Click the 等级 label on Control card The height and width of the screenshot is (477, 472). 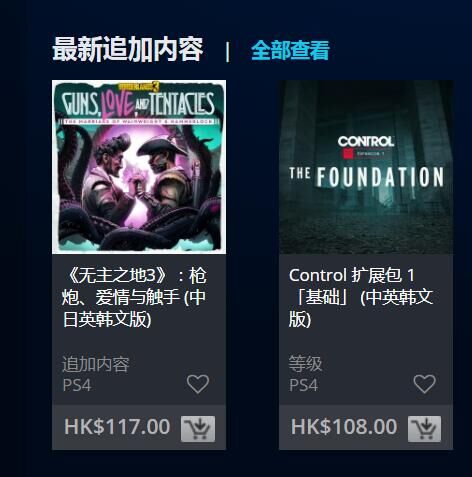pyautogui.click(x=305, y=364)
